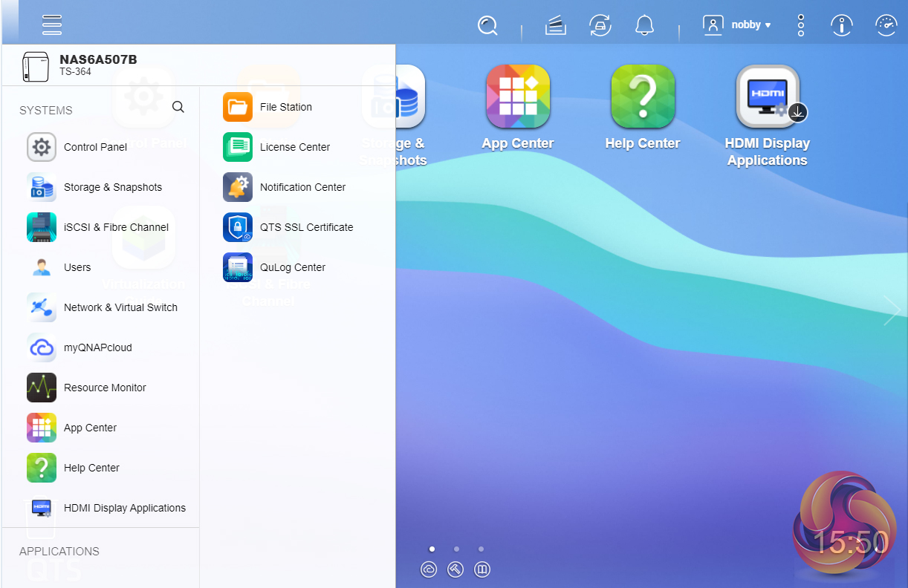Image resolution: width=908 pixels, height=588 pixels.
Task: Go to next desktop page arrow
Action: tap(891, 310)
